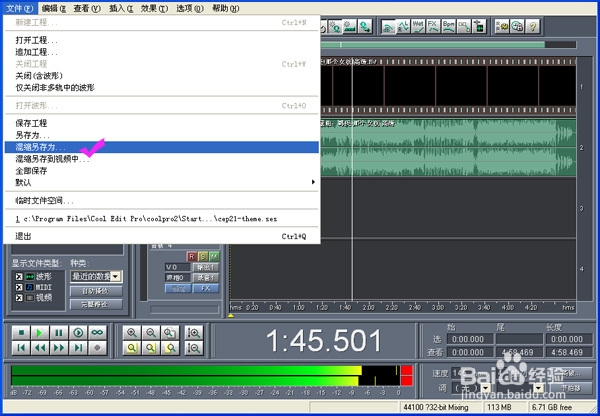Mute track 4 with the green M button
The image size is (600, 416).
pos(214,256)
